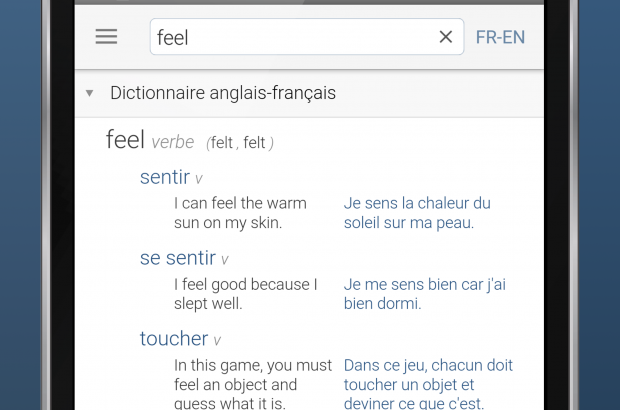Open the hamburger menu
This screenshot has width=620, height=410.
coord(106,37)
